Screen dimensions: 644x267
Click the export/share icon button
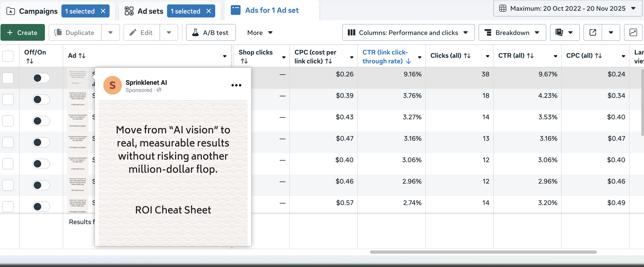593,33
